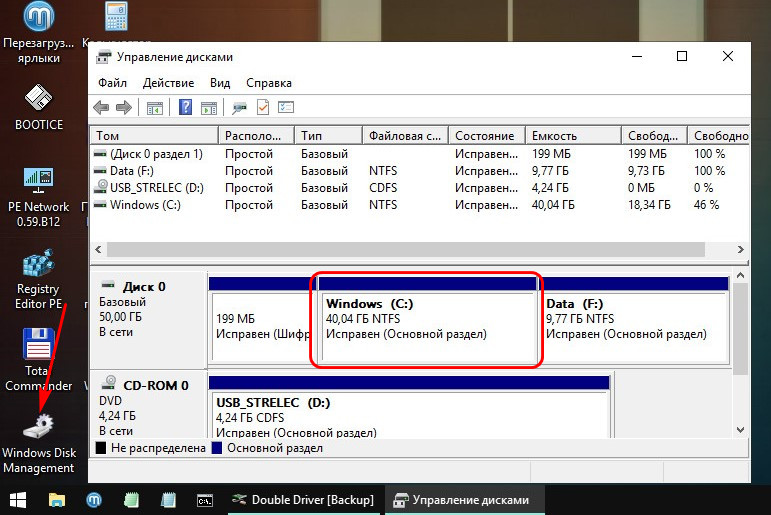Select the Windows (C:) volume row
This screenshot has width=771, height=515.
click(x=420, y=205)
